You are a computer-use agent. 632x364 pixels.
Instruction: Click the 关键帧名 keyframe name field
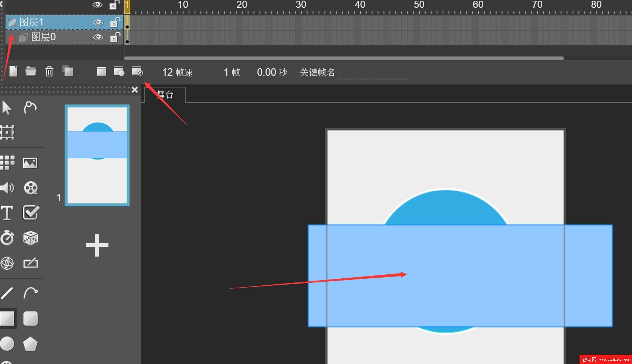[373, 73]
